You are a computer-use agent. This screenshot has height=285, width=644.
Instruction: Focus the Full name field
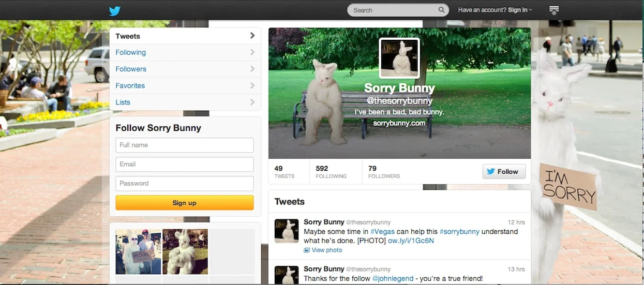pos(185,145)
